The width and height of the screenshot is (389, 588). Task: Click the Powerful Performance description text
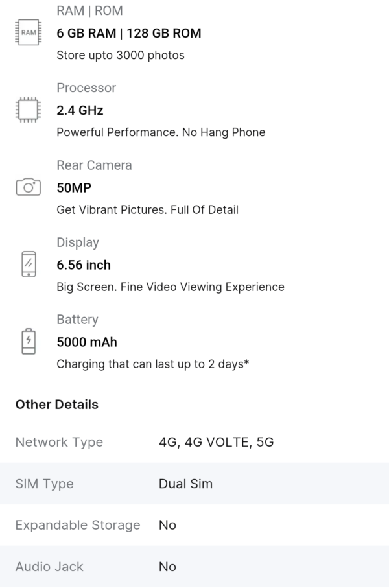(x=161, y=132)
